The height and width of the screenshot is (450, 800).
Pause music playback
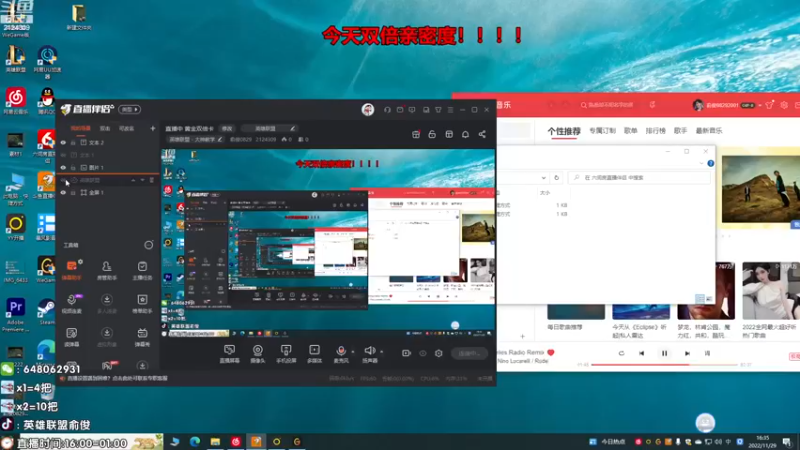coord(664,353)
